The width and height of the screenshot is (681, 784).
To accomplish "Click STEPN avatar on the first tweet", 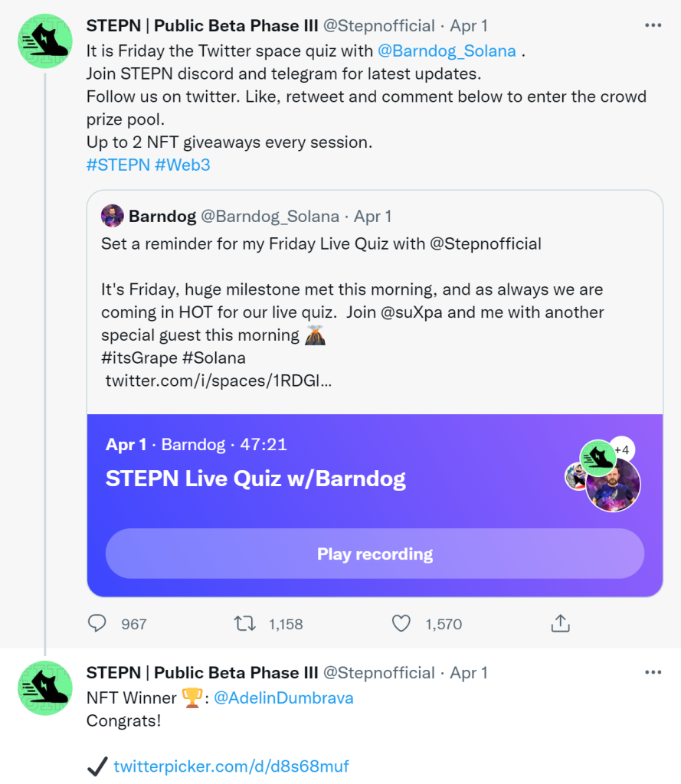I will coord(45,41).
